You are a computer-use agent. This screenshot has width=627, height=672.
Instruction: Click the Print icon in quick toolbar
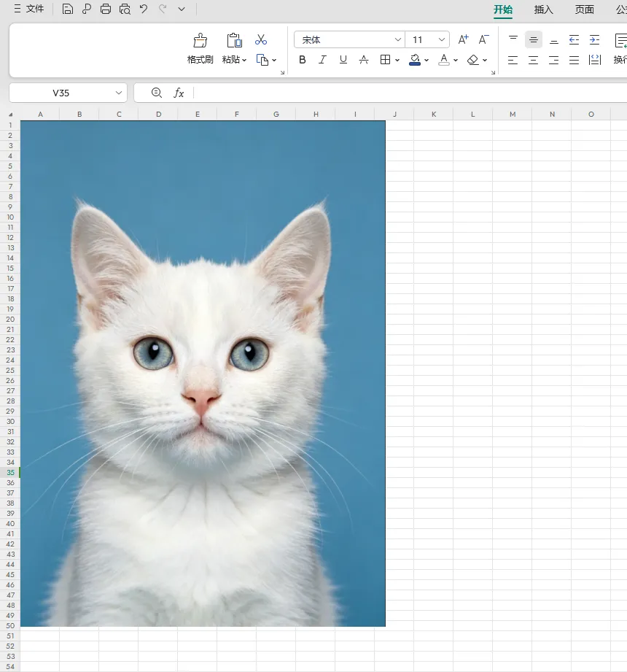tap(106, 9)
